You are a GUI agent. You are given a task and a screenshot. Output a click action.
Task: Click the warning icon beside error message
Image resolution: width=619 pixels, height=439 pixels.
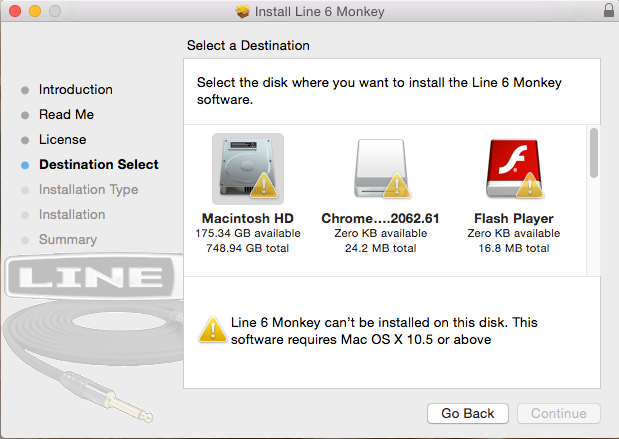coord(213,330)
